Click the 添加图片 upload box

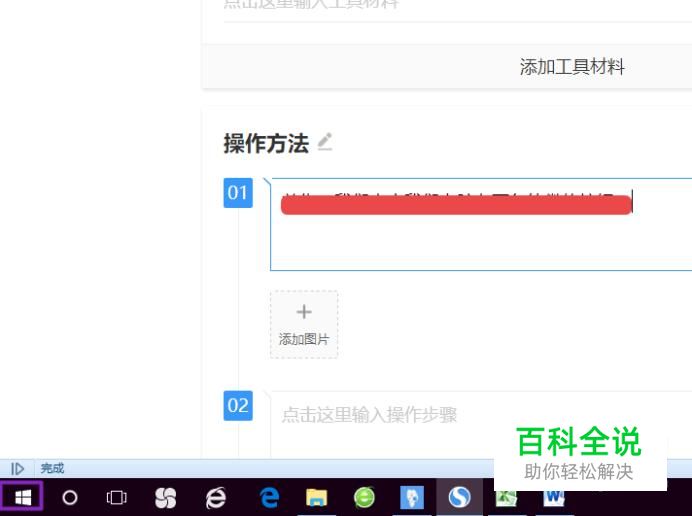coord(304,324)
